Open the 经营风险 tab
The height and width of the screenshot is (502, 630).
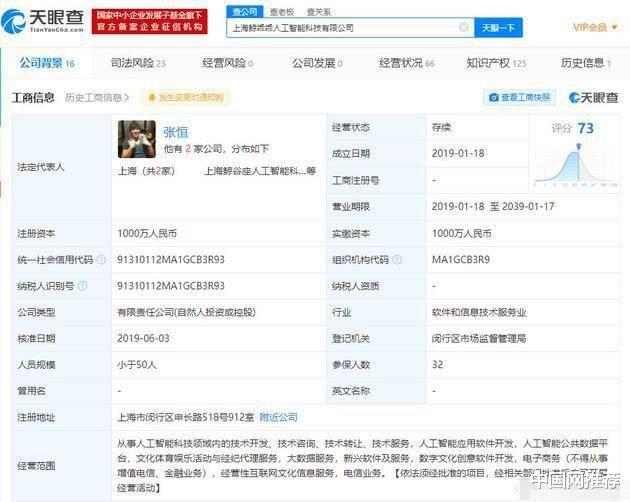tap(227, 63)
